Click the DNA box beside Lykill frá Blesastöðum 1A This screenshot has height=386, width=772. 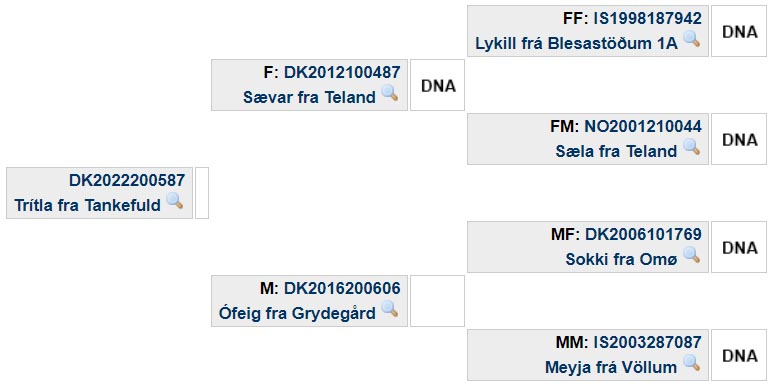click(739, 31)
